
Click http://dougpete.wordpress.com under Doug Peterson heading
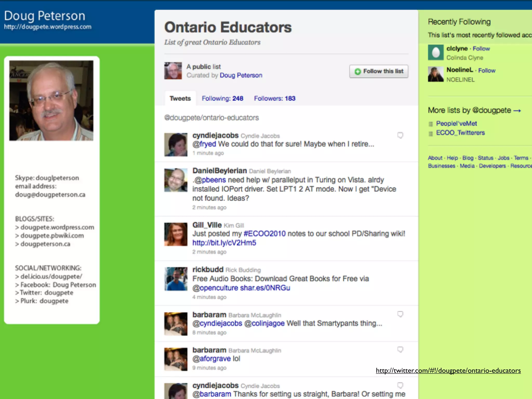[48, 27]
